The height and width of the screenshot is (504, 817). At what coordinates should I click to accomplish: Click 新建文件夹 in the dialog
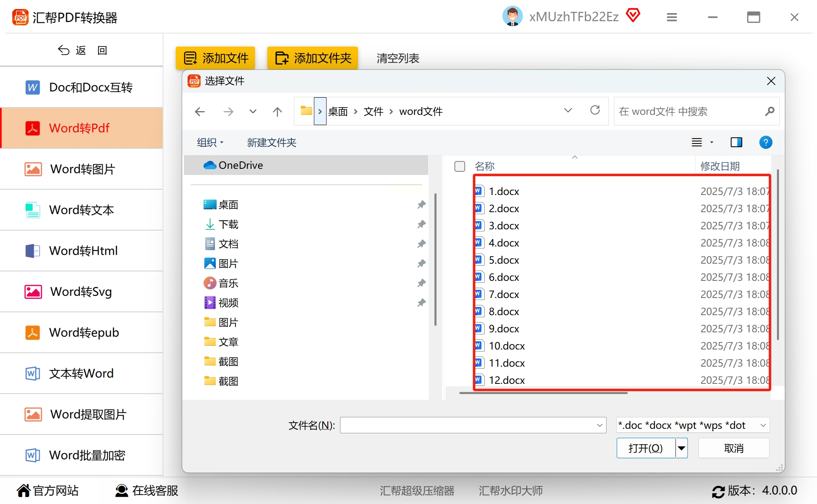[x=271, y=142]
